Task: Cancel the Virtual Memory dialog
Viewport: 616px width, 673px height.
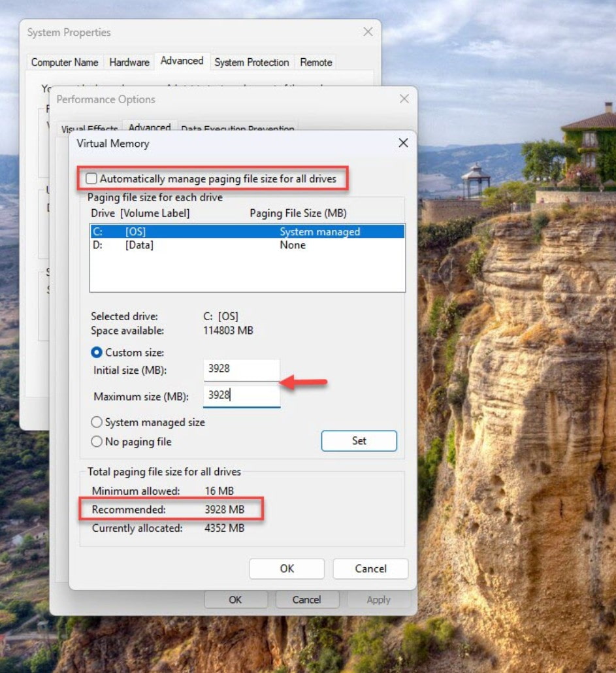Action: click(370, 568)
